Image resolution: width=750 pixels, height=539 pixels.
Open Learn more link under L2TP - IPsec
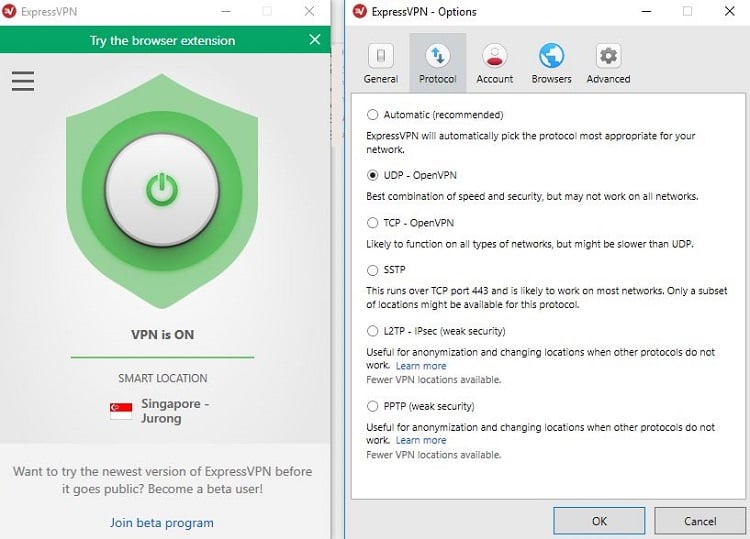[x=421, y=366]
